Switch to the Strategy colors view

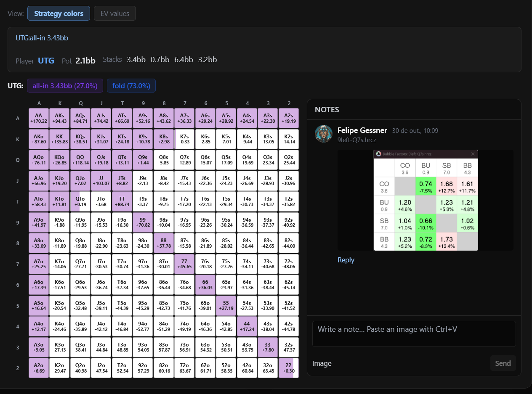click(59, 13)
